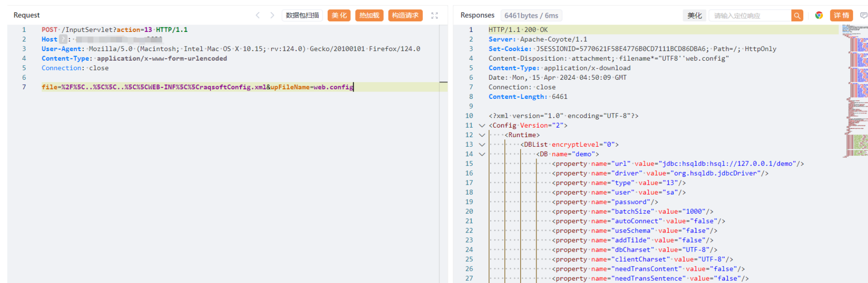
Task: Collapse the Runtime element on line 12
Action: pos(482,135)
